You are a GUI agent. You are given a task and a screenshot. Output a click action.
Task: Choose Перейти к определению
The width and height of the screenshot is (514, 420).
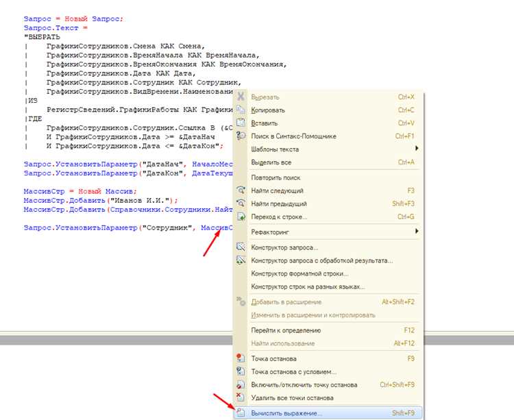pyautogui.click(x=328, y=330)
